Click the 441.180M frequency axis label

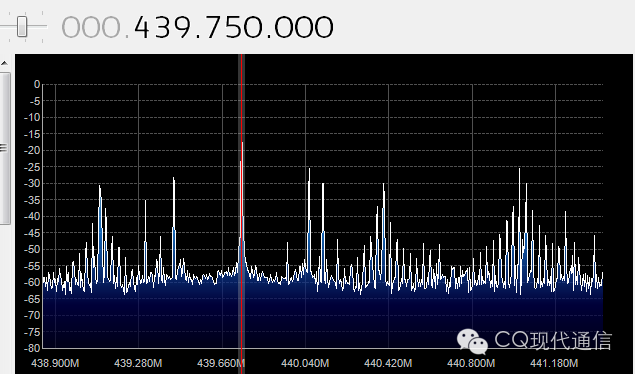click(x=554, y=363)
